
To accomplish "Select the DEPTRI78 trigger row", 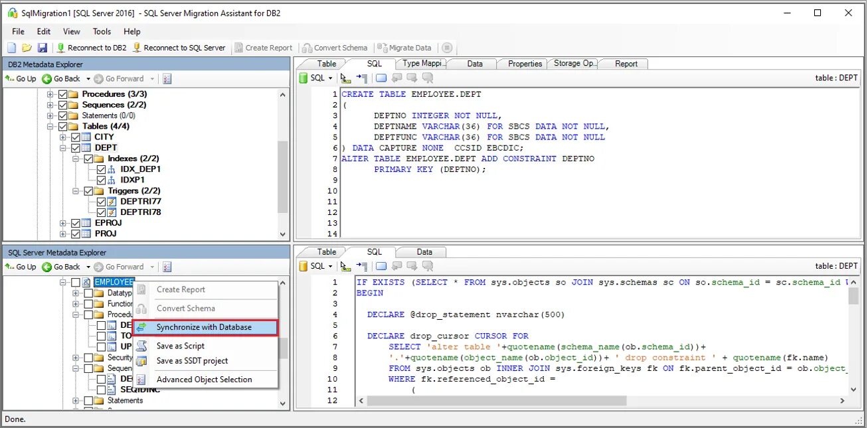I will point(141,212).
